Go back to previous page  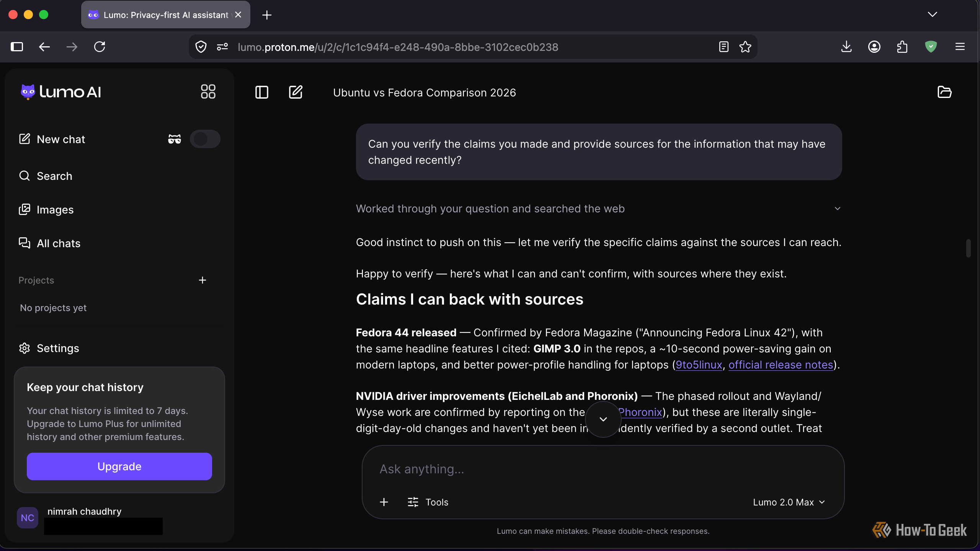pyautogui.click(x=44, y=47)
